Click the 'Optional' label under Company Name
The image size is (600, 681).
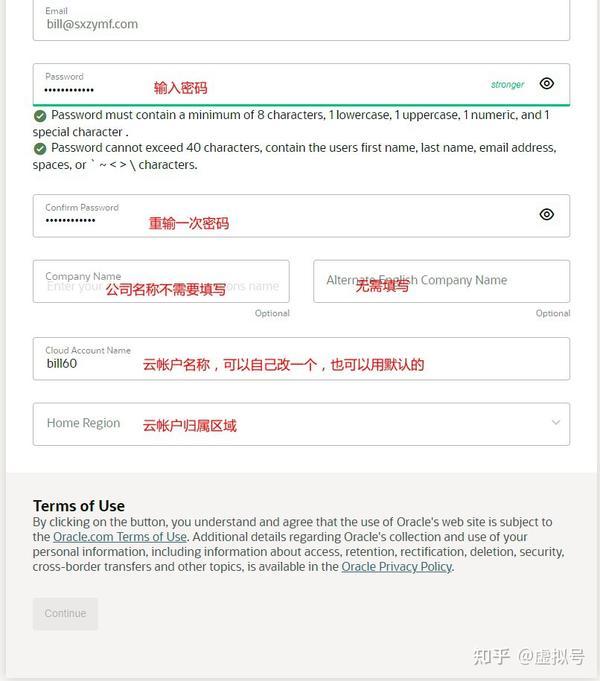(x=272, y=313)
